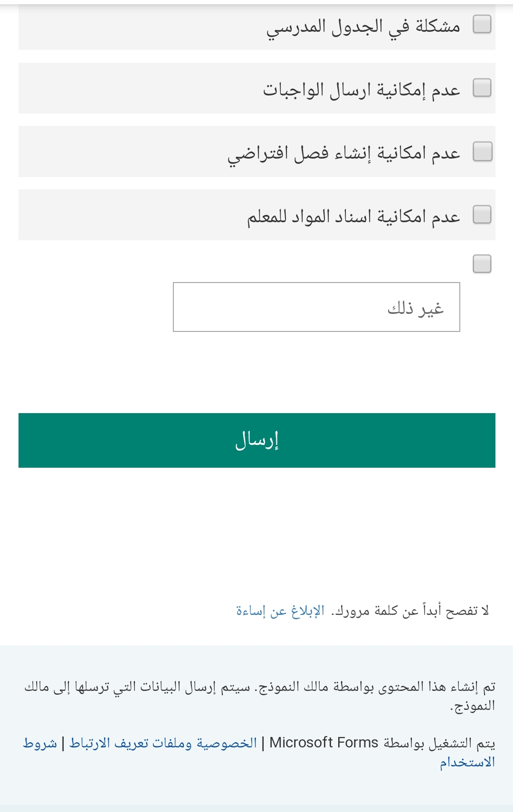Open 'الخصوصية وملفات تعريف الارتباط' link

(x=163, y=743)
